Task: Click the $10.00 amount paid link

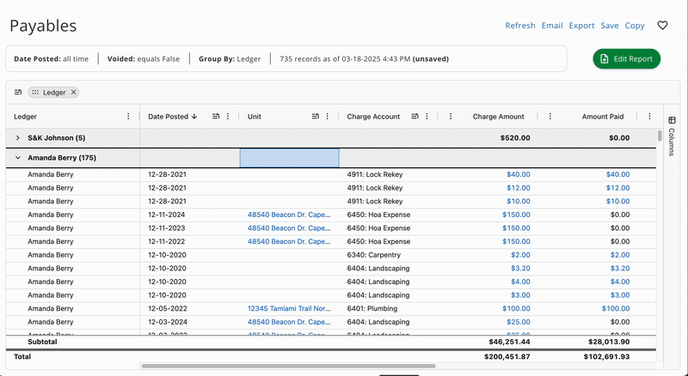Action: pos(618,201)
